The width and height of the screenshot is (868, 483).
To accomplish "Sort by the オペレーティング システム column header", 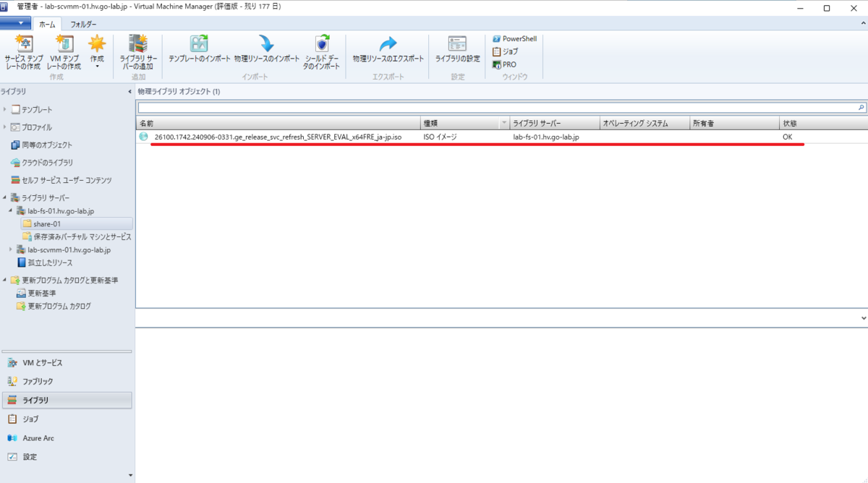I will coord(644,124).
